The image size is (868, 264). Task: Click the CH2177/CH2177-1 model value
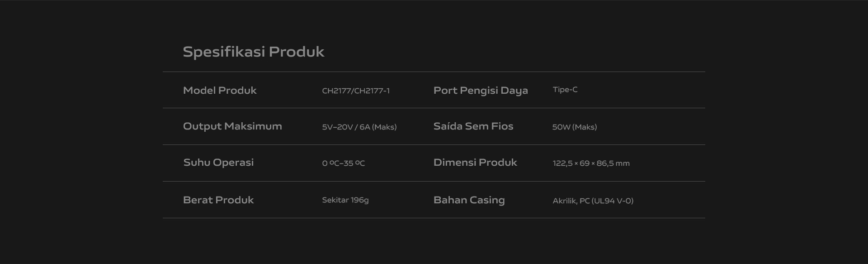pyautogui.click(x=356, y=91)
